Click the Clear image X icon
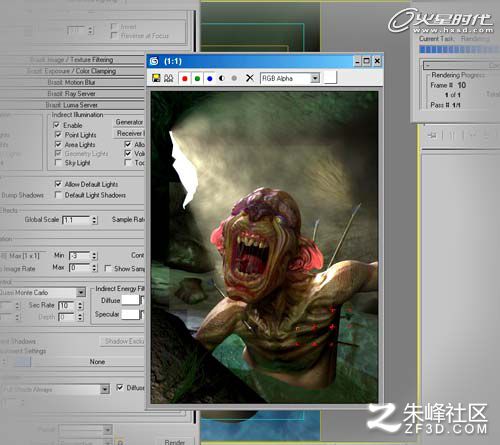This screenshot has height=445, width=500. (x=250, y=78)
